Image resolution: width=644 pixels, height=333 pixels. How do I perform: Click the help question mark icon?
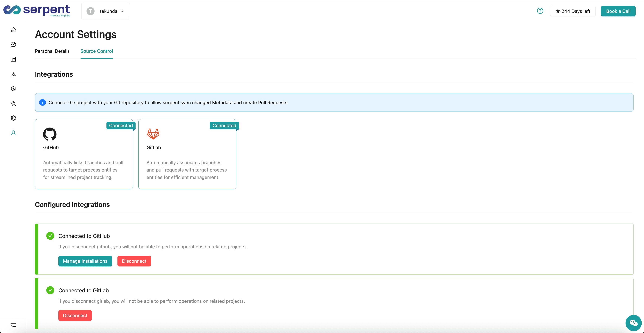540,11
